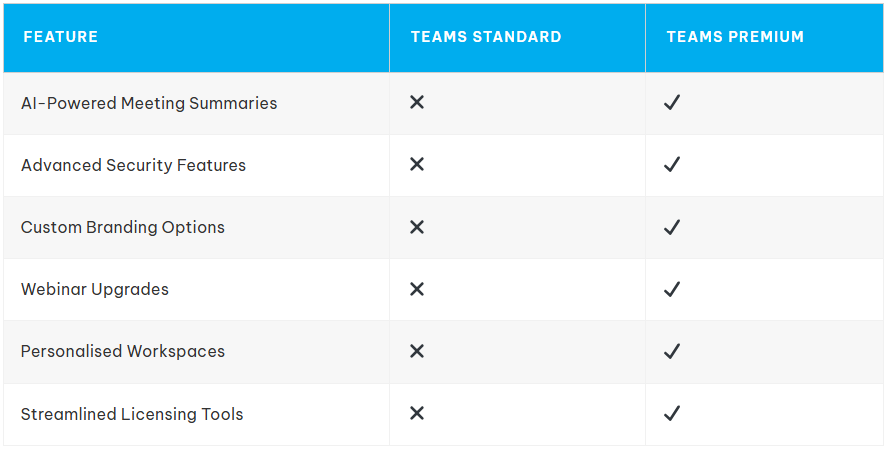Click the X icon for Webinar Upgrades
Image resolution: width=888 pixels, height=449 pixels.
(x=417, y=289)
